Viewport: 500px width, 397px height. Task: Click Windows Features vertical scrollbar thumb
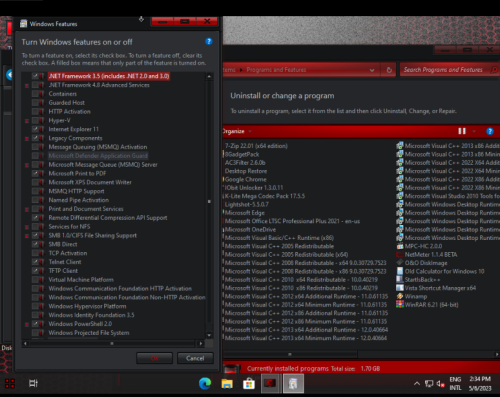pos(209,201)
